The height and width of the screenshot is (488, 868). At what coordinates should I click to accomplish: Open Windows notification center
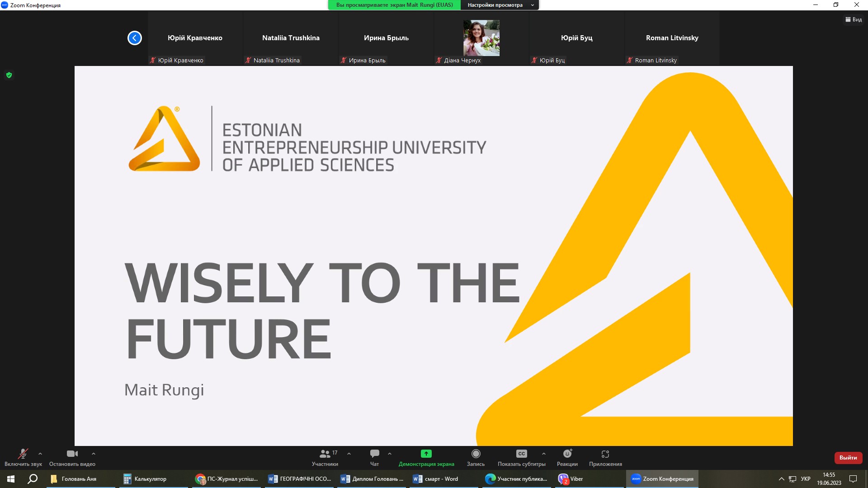[853, 479]
